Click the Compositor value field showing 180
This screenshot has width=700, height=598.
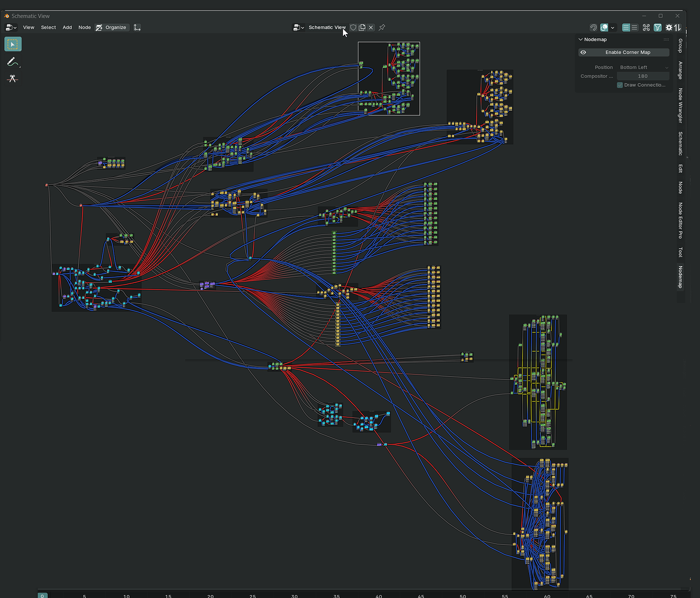point(643,77)
